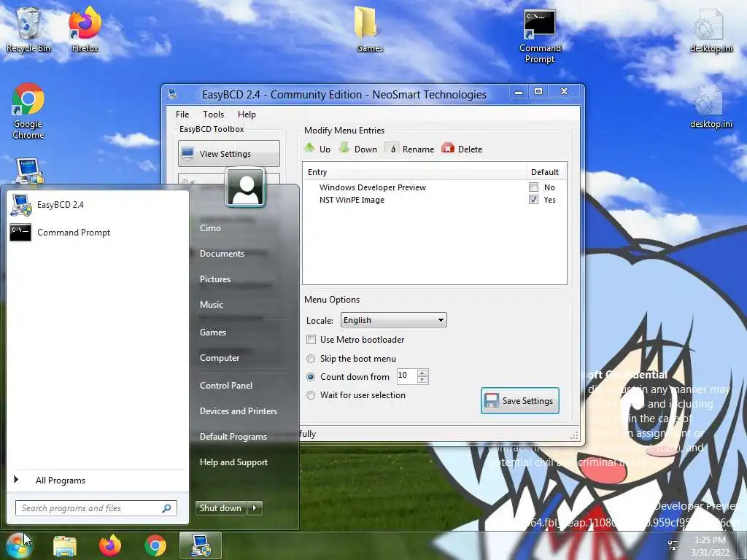Select Skip the boot menu option
This screenshot has width=747, height=560.
point(311,359)
